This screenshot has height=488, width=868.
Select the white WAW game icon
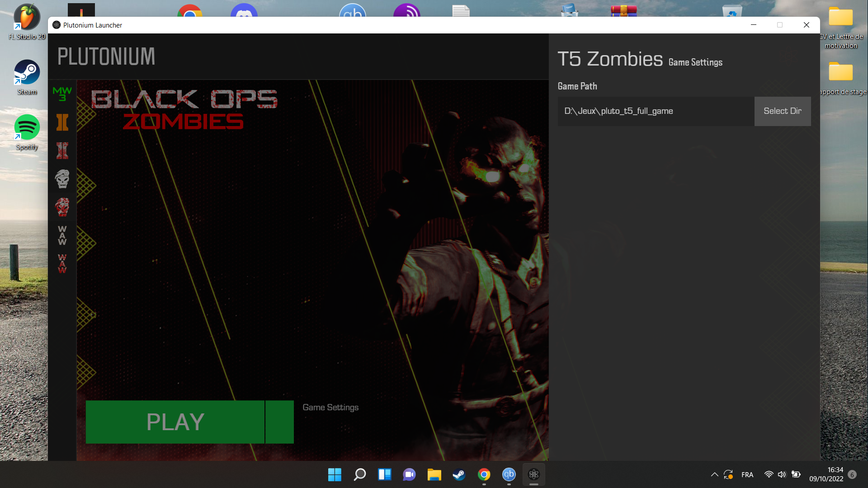click(62, 235)
